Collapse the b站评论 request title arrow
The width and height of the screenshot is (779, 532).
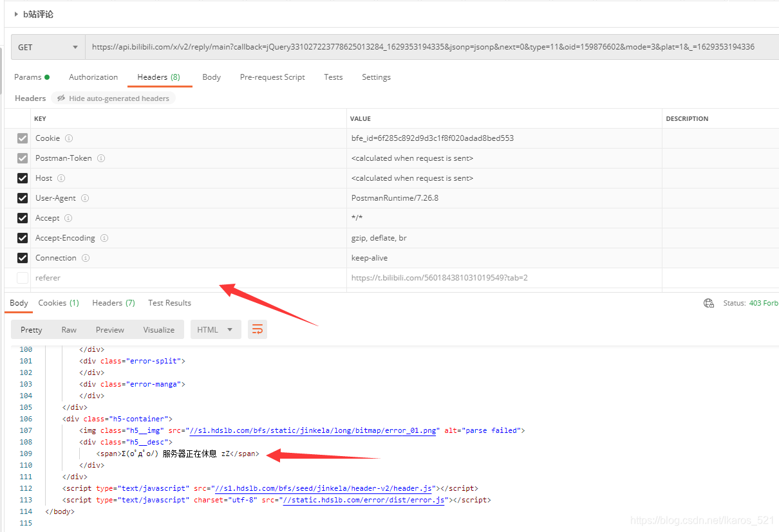pos(16,14)
